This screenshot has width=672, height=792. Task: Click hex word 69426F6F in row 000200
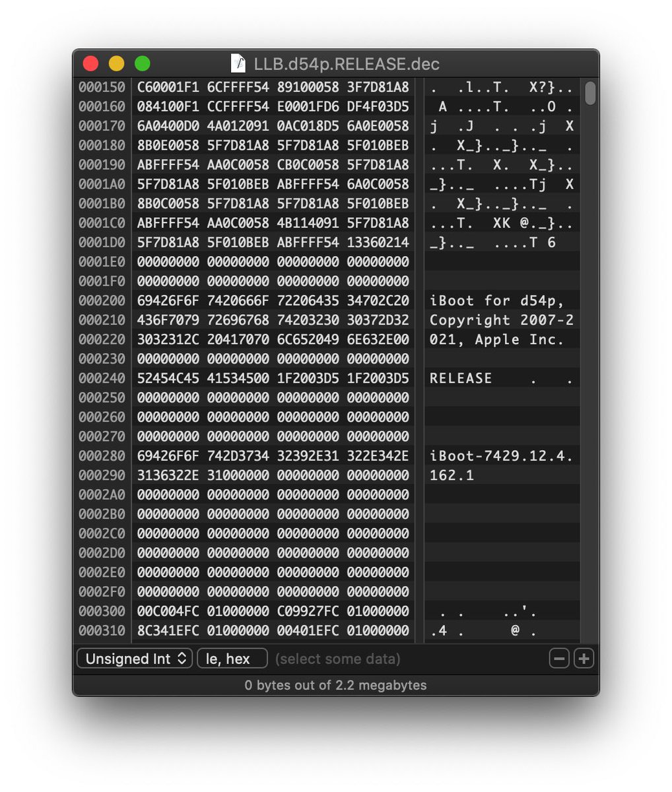[x=168, y=301]
